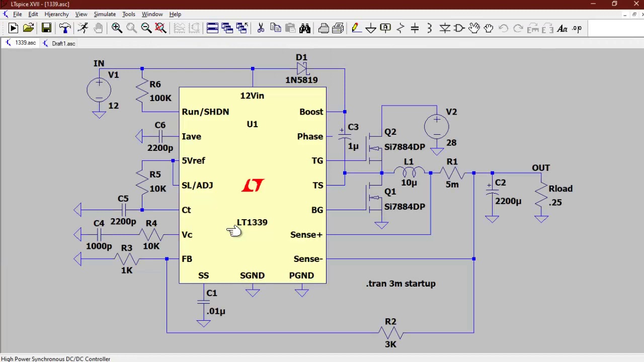Click the Rotate toolbar icon
Screen dimensions: 644x362
point(533,29)
